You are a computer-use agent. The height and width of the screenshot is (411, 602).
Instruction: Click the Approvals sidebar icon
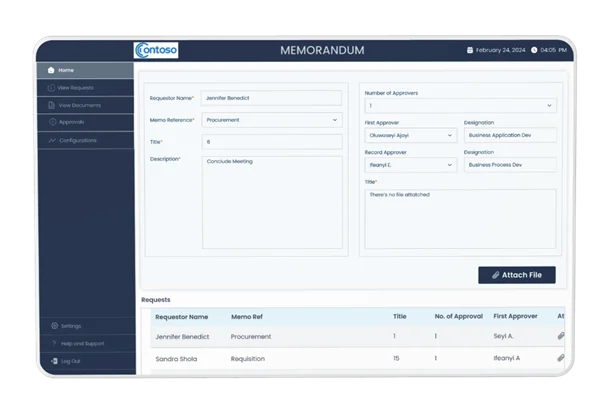pos(51,122)
